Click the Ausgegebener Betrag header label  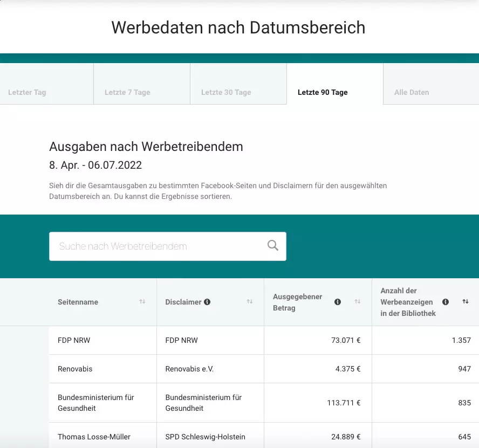click(x=298, y=302)
